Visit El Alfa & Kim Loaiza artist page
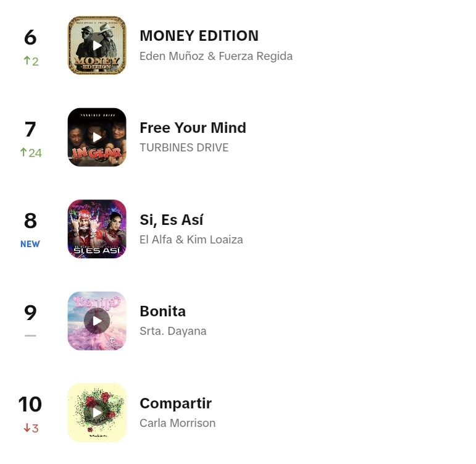Viewport: 476px width, 464px height. [x=191, y=240]
